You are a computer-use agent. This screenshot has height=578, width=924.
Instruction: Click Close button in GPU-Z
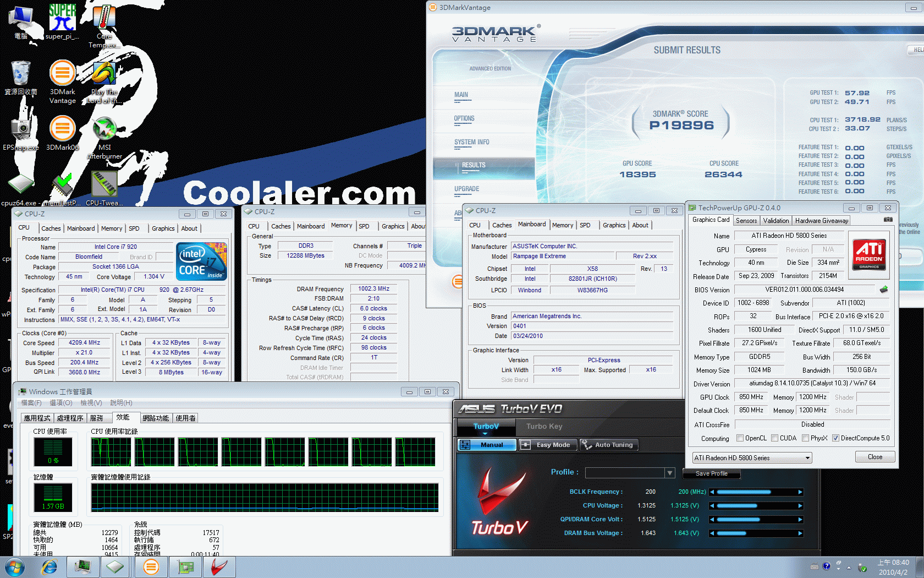tap(875, 457)
